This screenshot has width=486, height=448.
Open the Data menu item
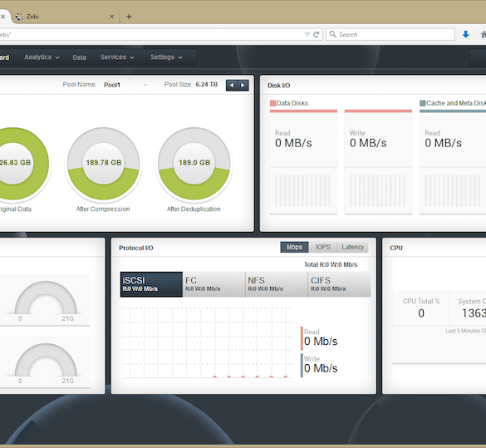point(80,57)
